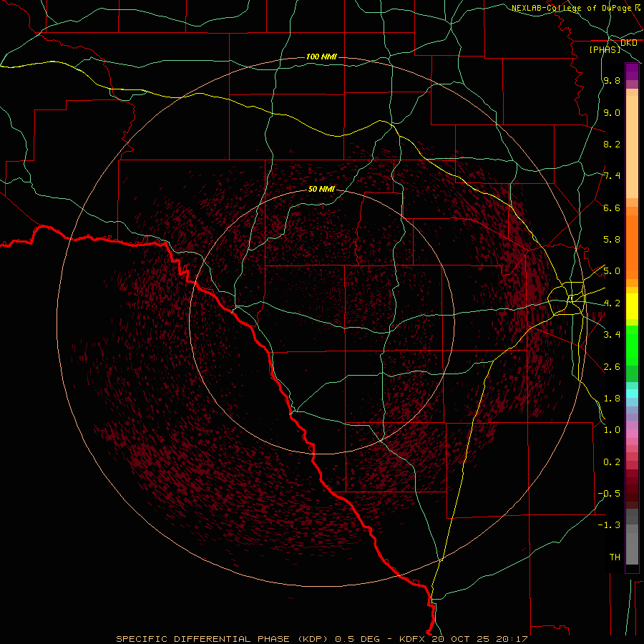
Task: Click the DKD label above the color scale
Action: pos(629,43)
